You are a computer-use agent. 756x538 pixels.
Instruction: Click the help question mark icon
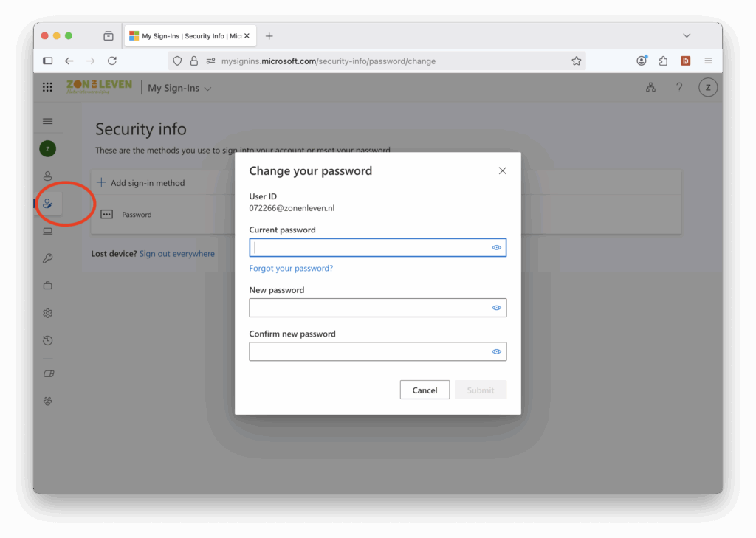tap(679, 87)
